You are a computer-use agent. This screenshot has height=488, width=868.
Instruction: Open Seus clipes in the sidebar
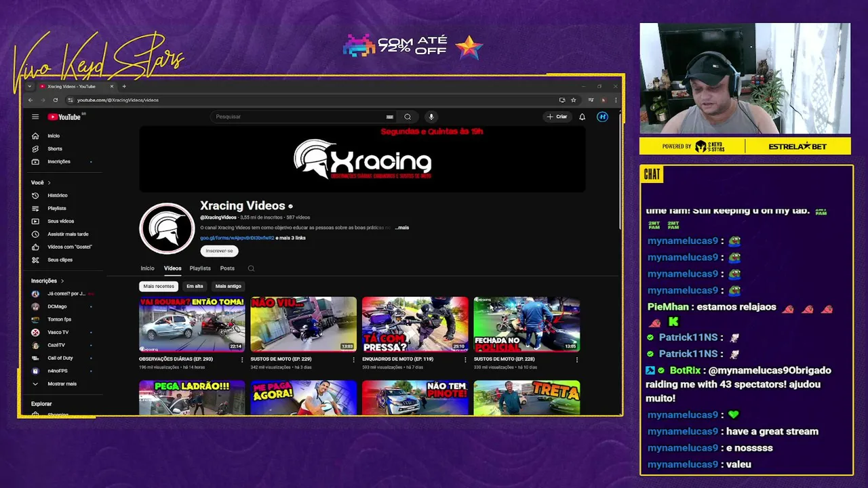60,260
